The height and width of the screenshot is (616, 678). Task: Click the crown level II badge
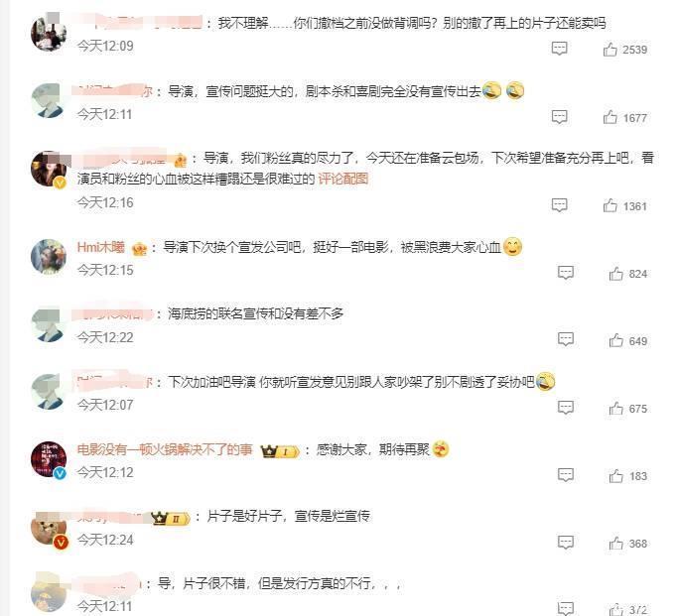(171, 518)
